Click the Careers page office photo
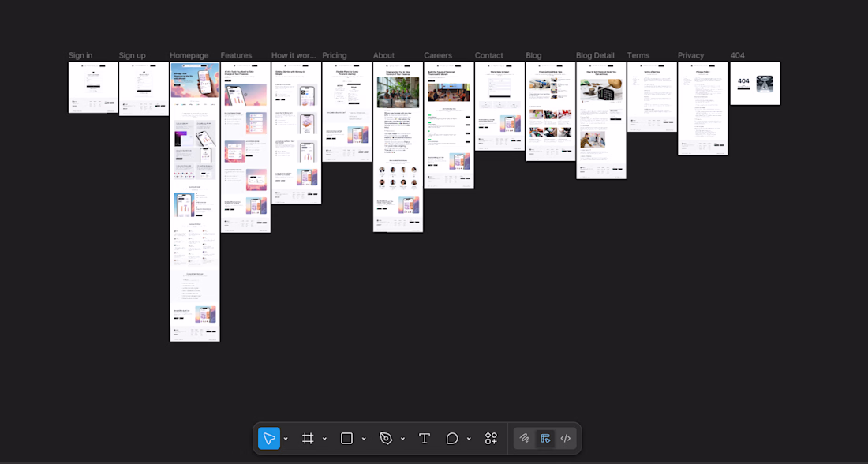The image size is (868, 464). tap(449, 92)
